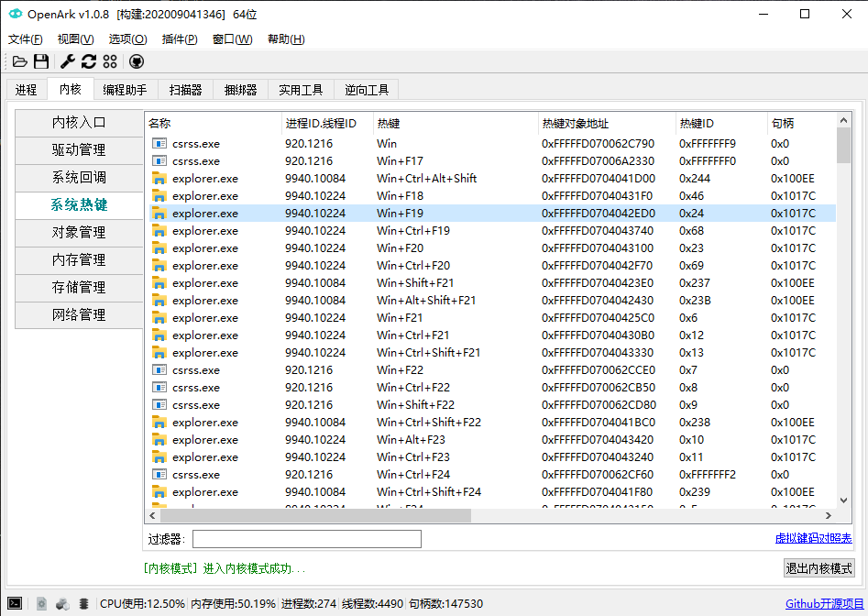Screen dimensions: 868x616
Task: Open the 虚拟键码对照表 link
Action: pyautogui.click(x=813, y=539)
